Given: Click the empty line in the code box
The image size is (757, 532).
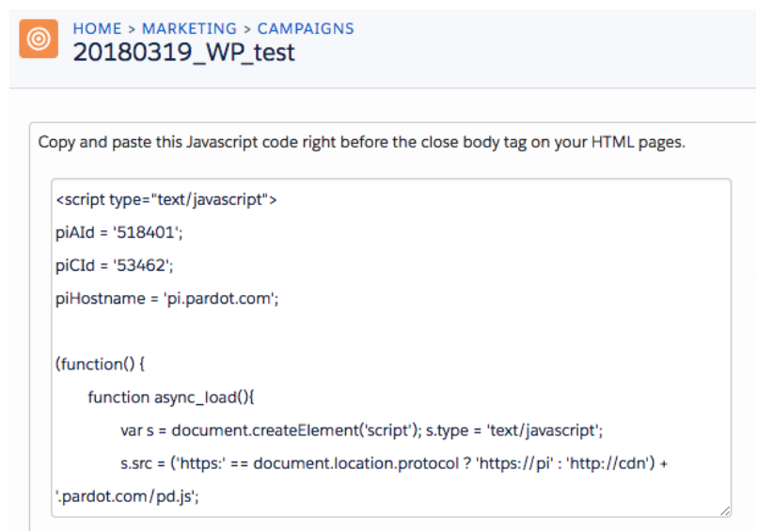Looking at the screenshot, I should coord(391,331).
